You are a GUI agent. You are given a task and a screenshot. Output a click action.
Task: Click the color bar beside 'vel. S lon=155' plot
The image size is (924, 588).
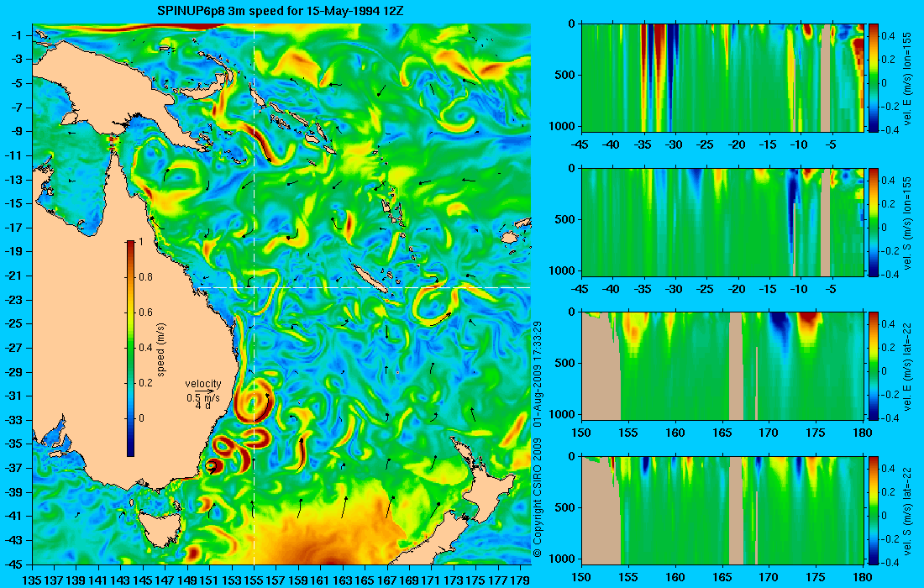[x=874, y=222]
